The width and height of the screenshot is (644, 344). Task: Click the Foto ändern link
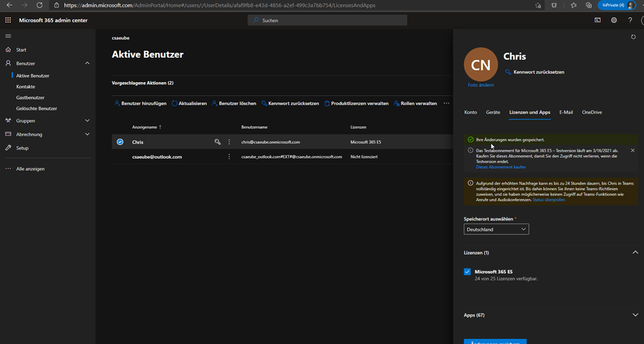481,85
